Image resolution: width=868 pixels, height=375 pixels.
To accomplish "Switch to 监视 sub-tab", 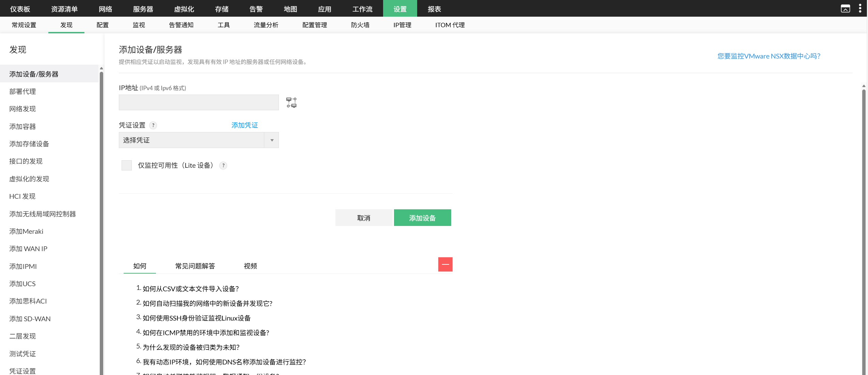I will point(139,25).
